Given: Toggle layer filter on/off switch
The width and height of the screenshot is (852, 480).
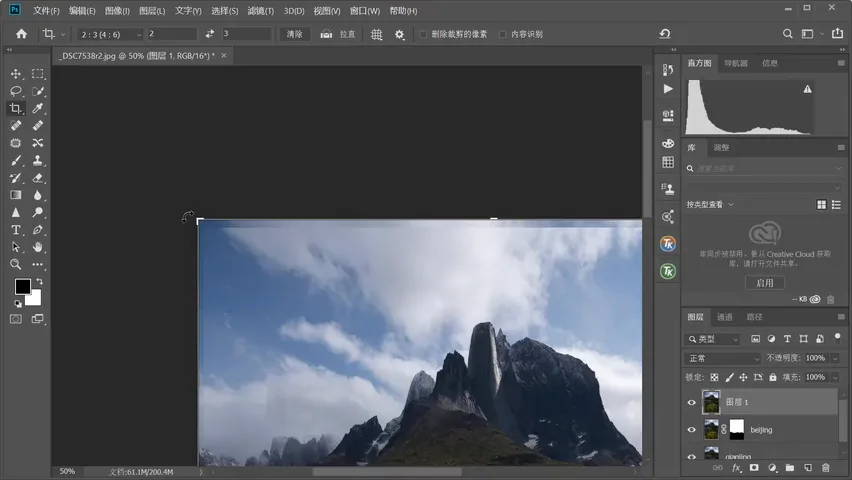Looking at the screenshot, I should point(837,337).
